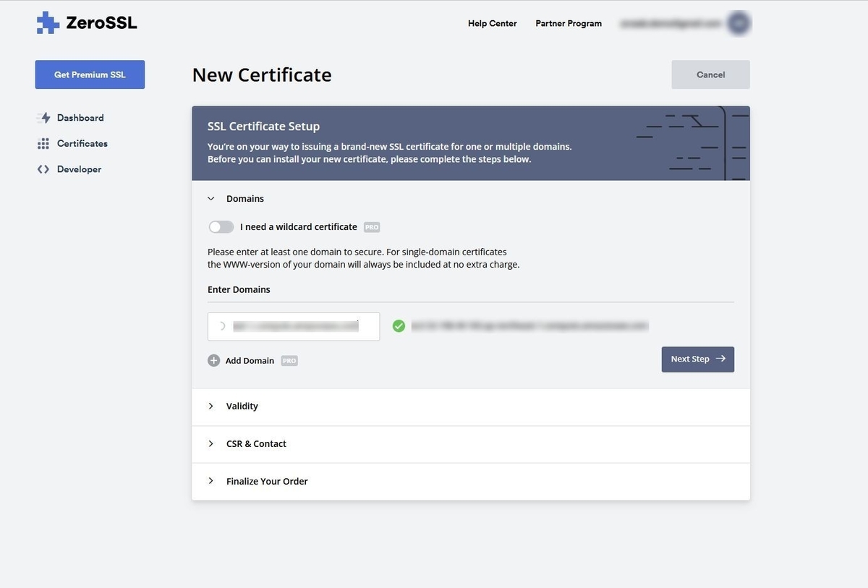Image resolution: width=868 pixels, height=588 pixels.
Task: Click the ZeroSSL logo icon
Action: pos(48,22)
